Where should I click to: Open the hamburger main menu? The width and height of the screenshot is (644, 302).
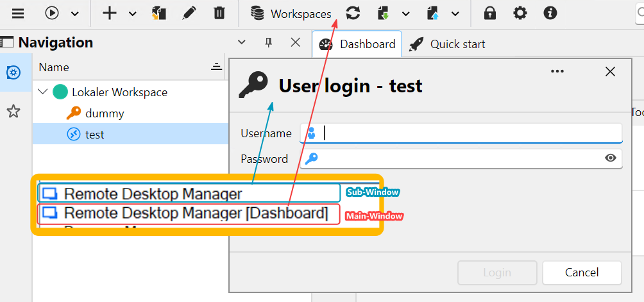[x=18, y=13]
